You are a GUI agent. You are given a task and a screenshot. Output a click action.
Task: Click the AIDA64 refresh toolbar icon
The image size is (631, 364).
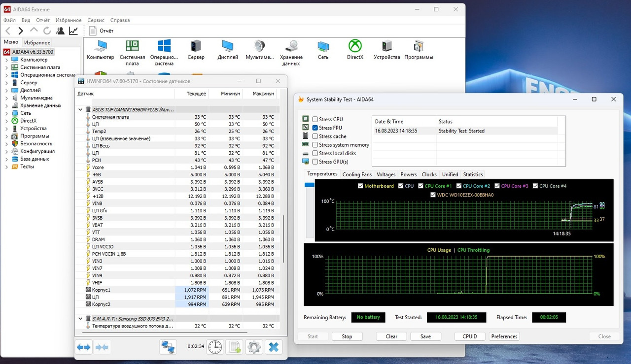click(47, 31)
